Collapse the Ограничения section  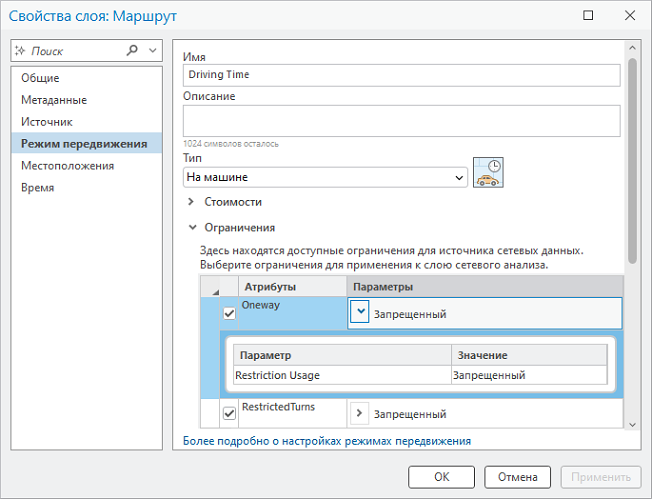pos(192,228)
